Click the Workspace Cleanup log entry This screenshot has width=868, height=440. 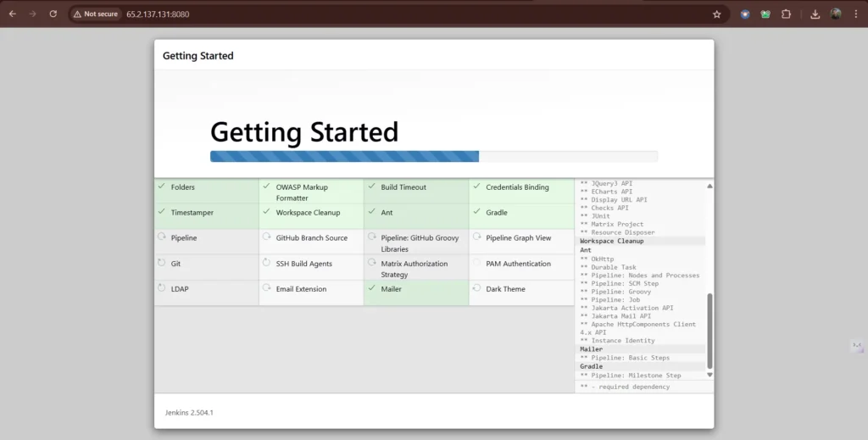coord(611,241)
